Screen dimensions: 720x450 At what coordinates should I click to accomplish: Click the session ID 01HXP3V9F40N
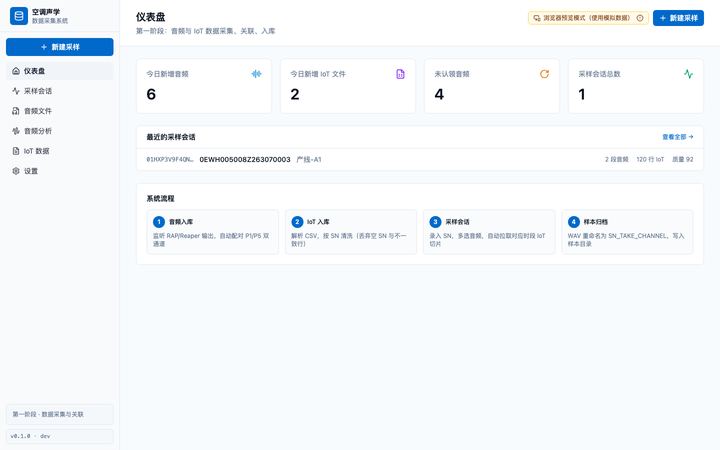tap(170, 159)
